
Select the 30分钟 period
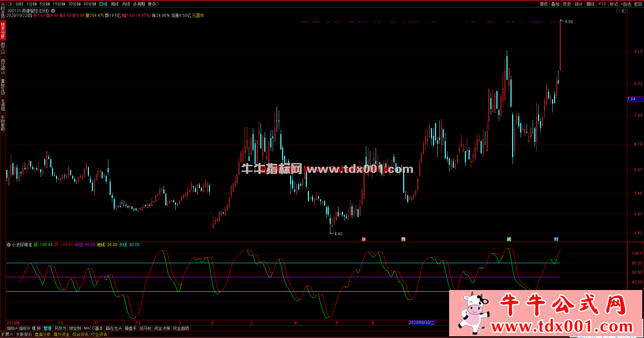coord(74,4)
